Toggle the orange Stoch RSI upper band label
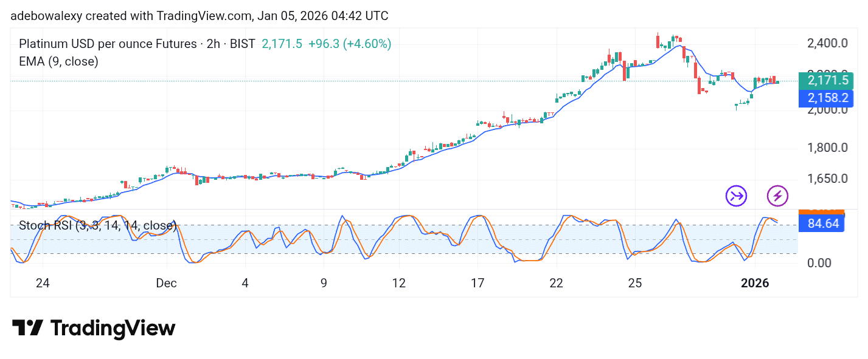This screenshot has width=868, height=359. (x=822, y=211)
